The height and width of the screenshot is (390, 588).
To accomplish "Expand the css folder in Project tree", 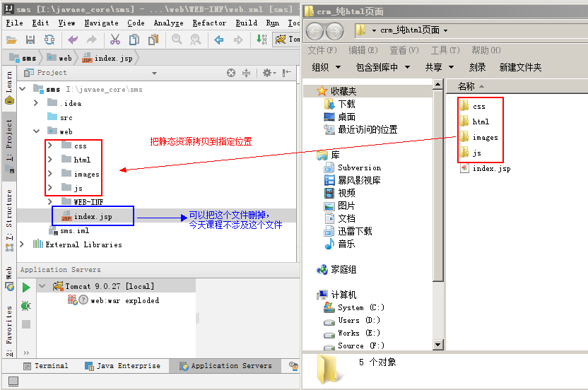I will tap(50, 145).
